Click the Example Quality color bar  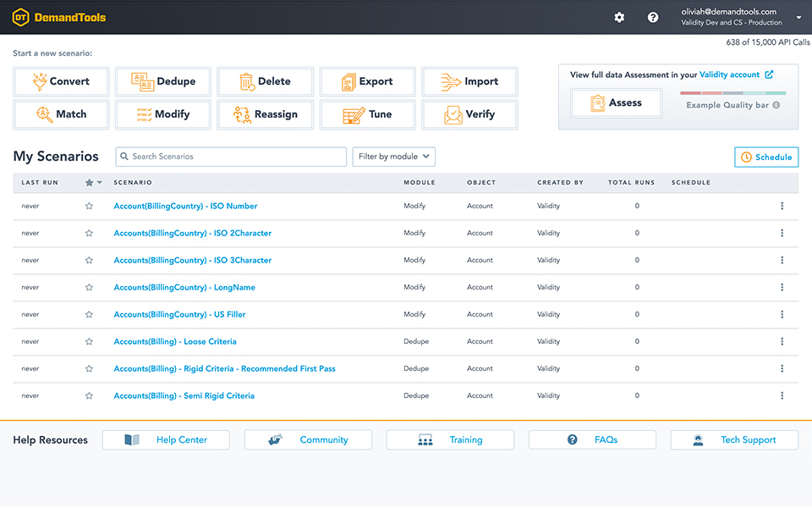click(x=732, y=93)
